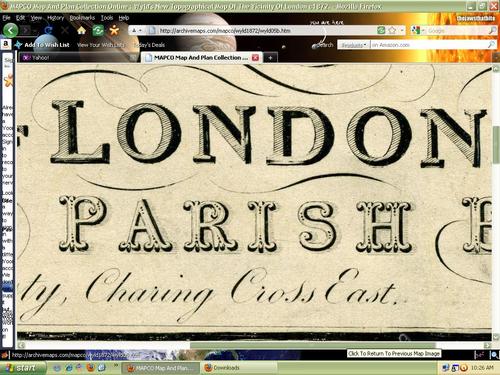
Task: Click the green reload icon inside address bar
Action: coord(381,30)
